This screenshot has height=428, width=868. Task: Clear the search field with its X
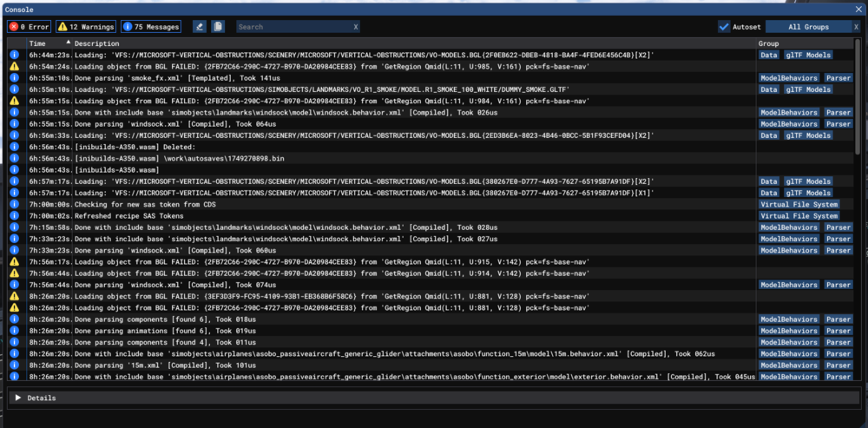pyautogui.click(x=355, y=27)
